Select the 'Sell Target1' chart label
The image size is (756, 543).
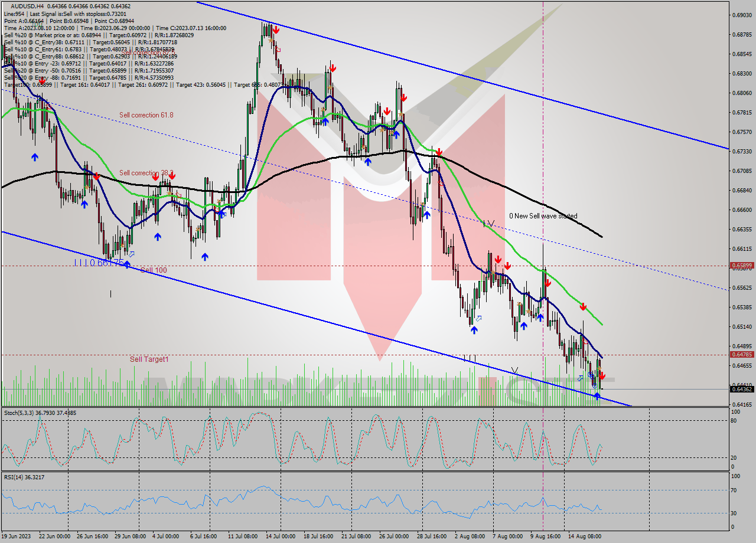(x=149, y=359)
